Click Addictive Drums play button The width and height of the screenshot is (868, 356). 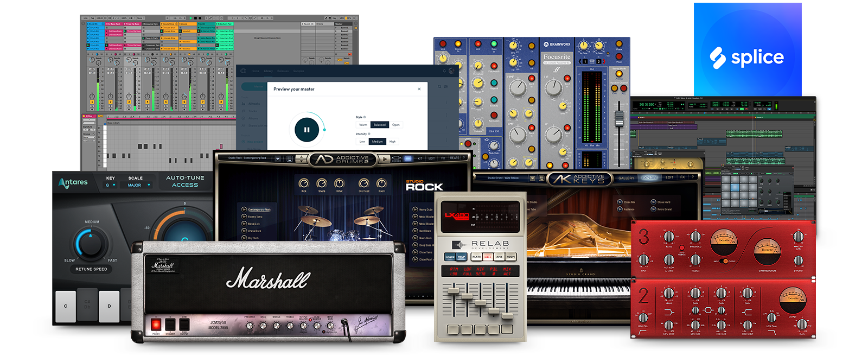tap(386, 159)
